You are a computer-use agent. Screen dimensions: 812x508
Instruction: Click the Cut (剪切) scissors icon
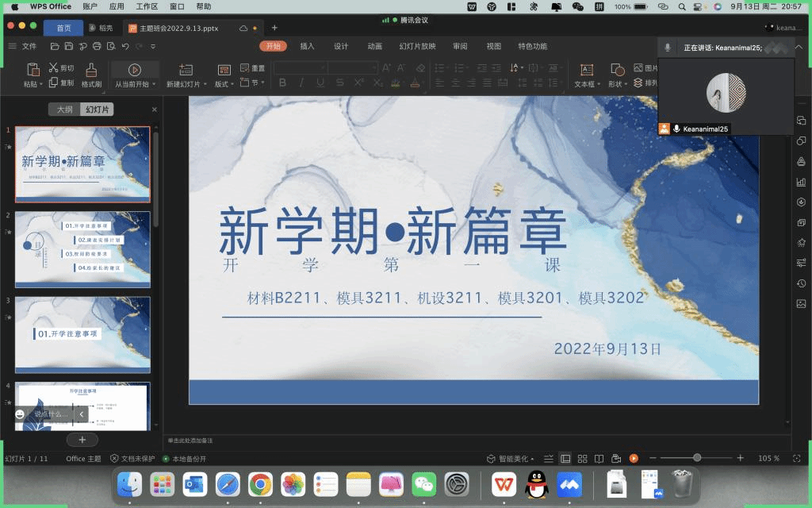54,68
